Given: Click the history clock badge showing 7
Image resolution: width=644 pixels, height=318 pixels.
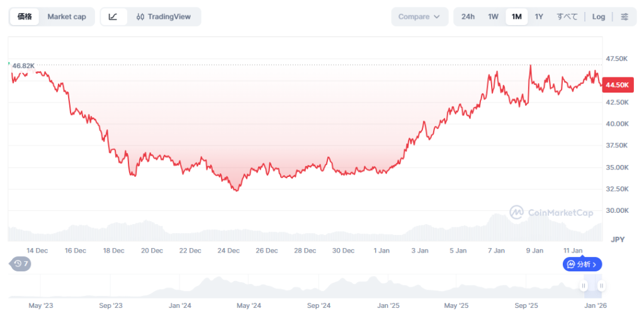Looking at the screenshot, I should click(x=21, y=264).
